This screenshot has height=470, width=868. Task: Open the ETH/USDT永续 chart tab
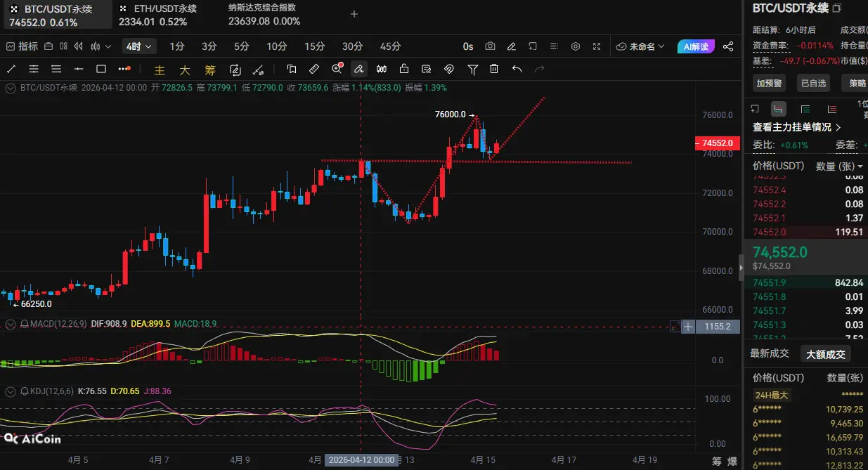(158, 15)
